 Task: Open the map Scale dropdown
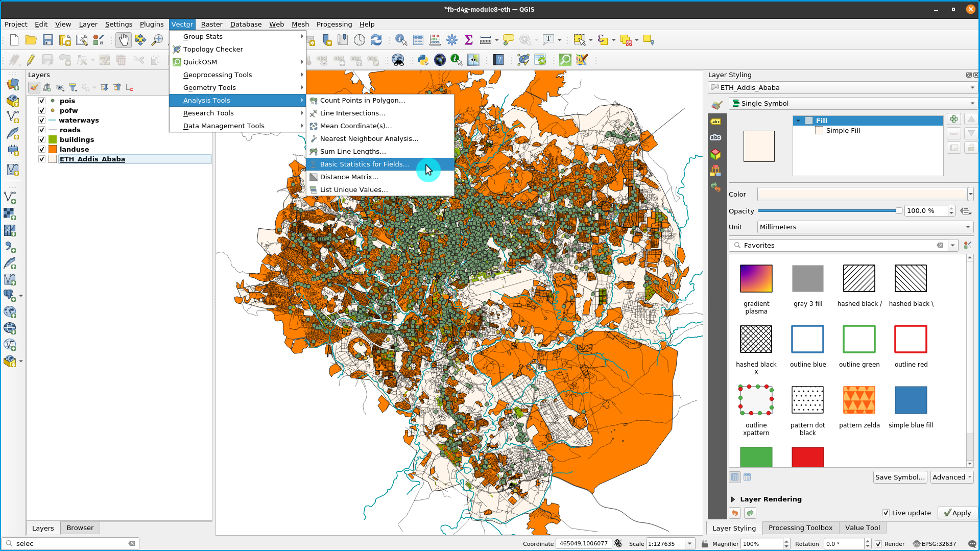click(x=689, y=544)
